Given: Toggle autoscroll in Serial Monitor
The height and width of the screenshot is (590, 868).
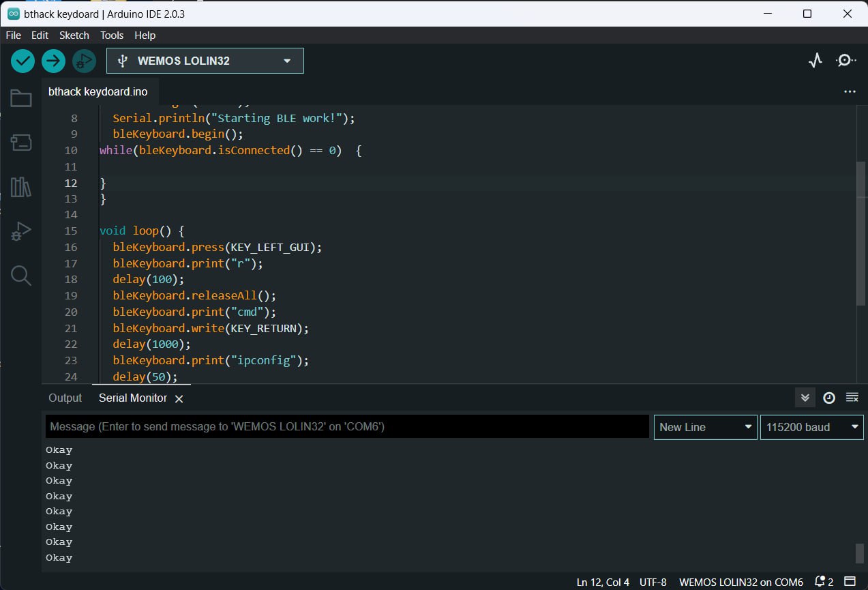Looking at the screenshot, I should [805, 398].
